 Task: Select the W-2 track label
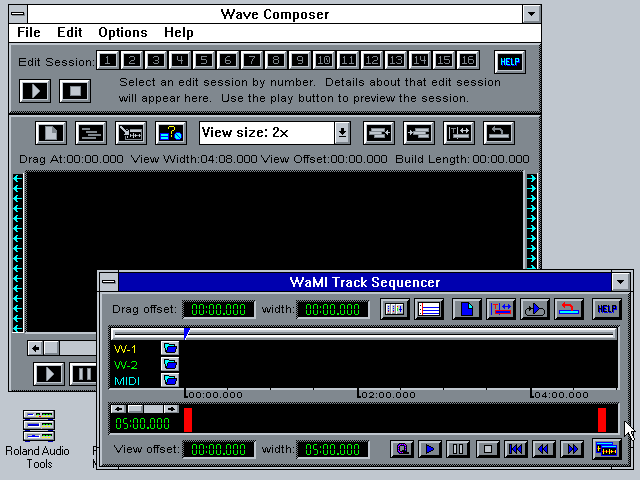pyautogui.click(x=126, y=365)
